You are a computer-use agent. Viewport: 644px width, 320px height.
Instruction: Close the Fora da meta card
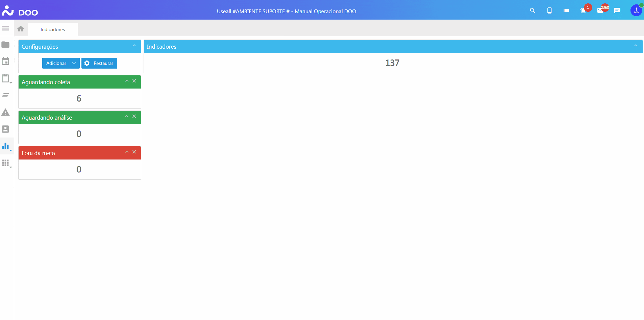tap(134, 152)
